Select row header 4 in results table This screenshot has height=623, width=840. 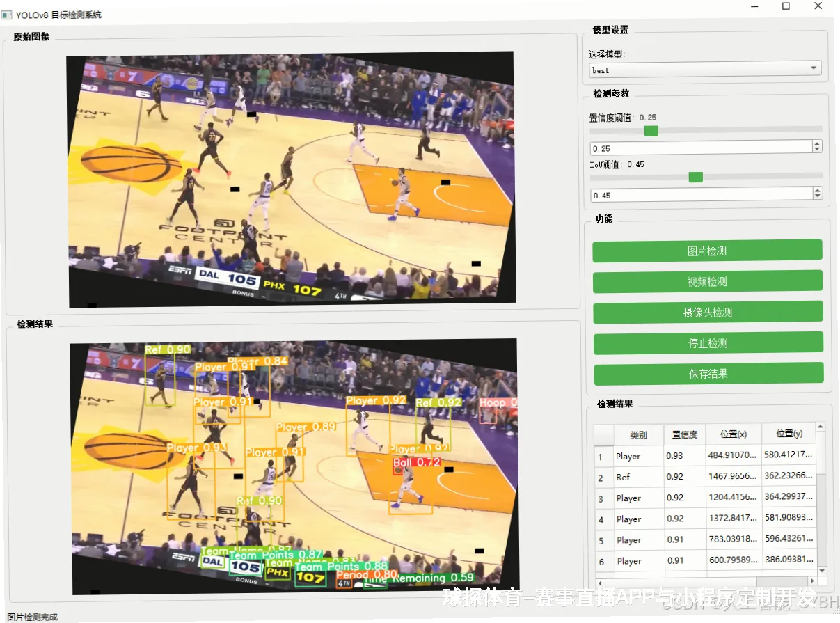(603, 519)
